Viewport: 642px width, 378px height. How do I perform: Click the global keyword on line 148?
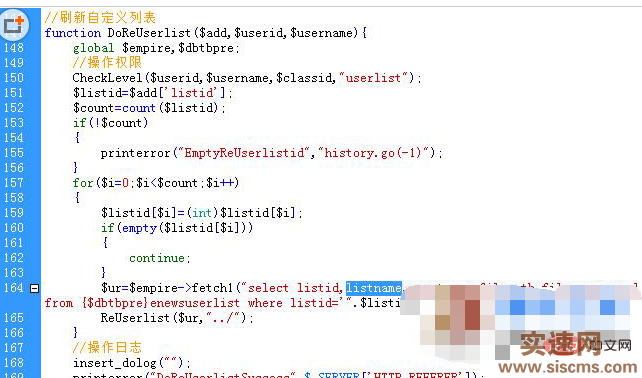94,48
